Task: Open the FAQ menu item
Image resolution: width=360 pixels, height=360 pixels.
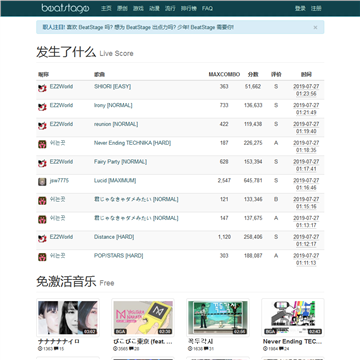Action: pos(207,8)
